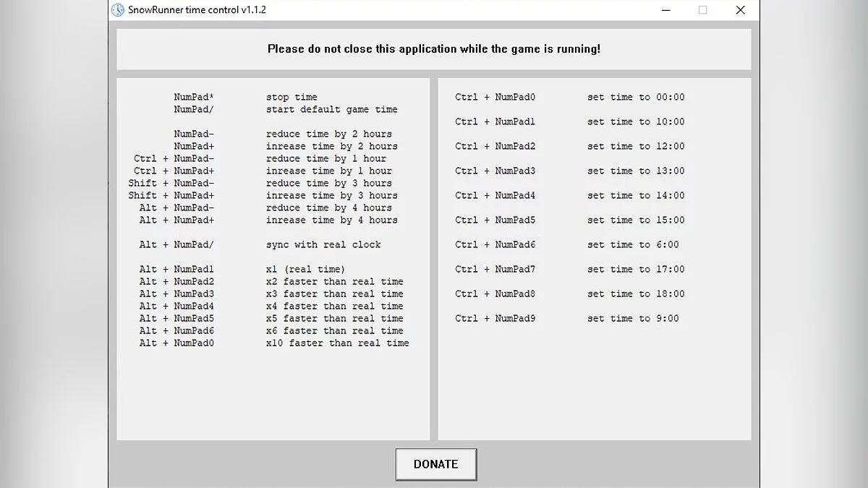Click the "Ctrl + NumPad1" hotkey label
868x488 pixels.
coord(495,121)
